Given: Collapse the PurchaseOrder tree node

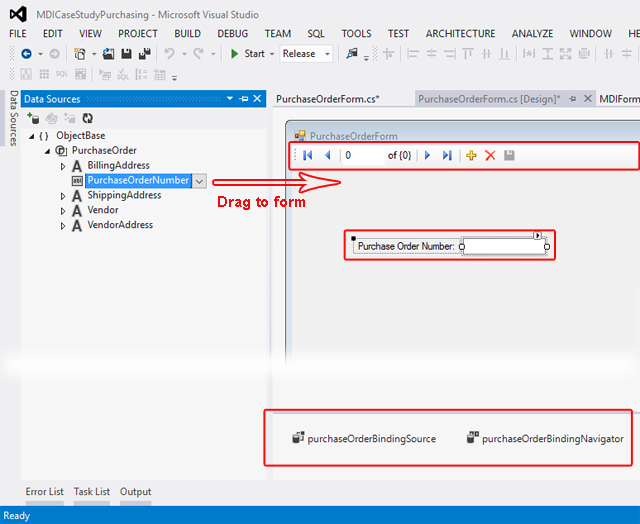Looking at the screenshot, I should [x=47, y=151].
